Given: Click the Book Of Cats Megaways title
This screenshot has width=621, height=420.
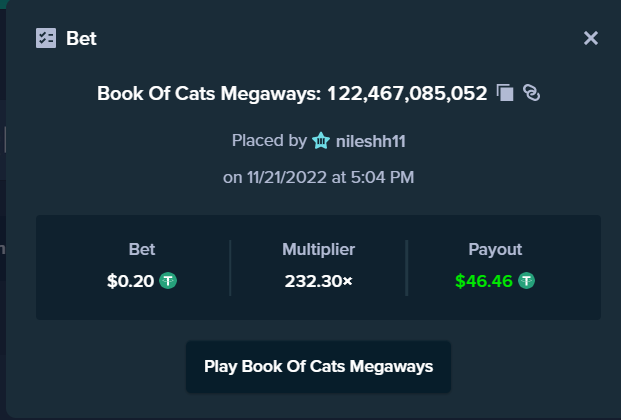Looking at the screenshot, I should click(208, 94).
